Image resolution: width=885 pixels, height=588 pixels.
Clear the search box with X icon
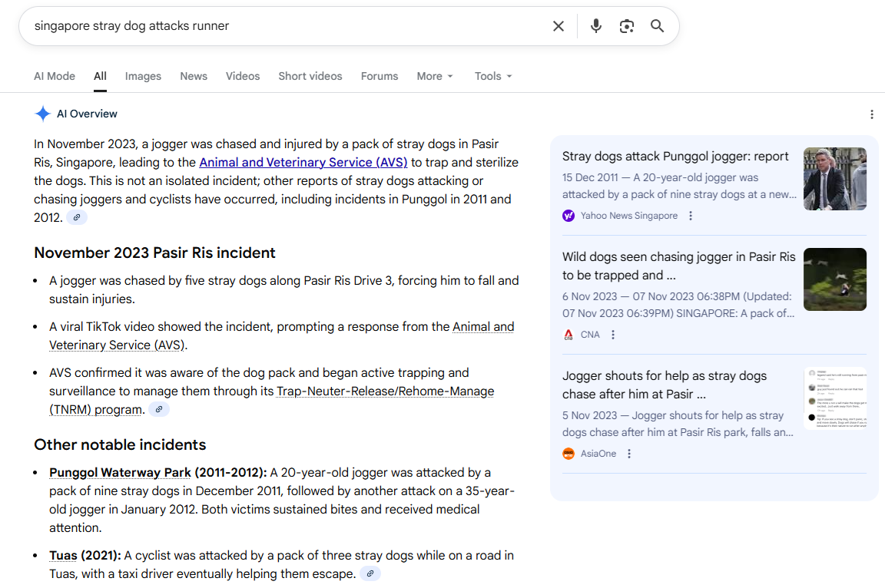click(559, 26)
